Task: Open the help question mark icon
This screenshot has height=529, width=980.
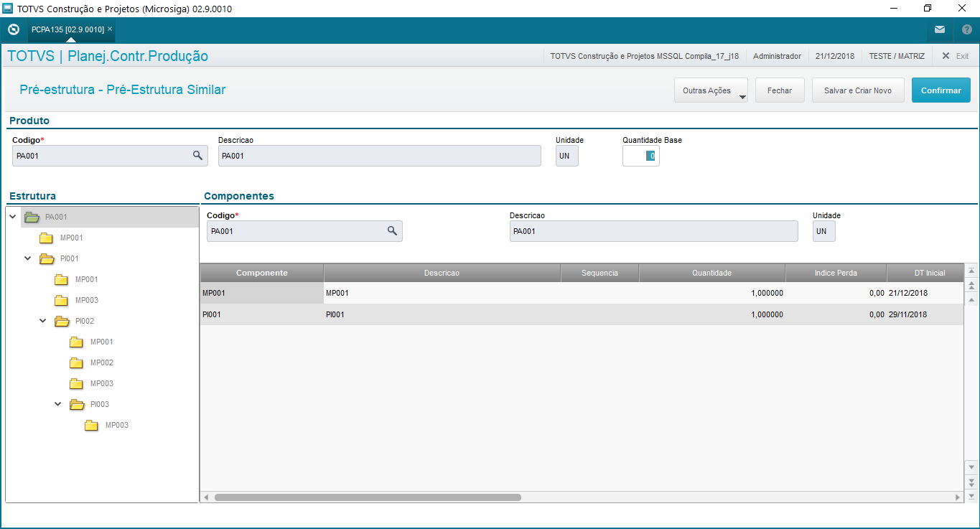Action: (x=966, y=29)
